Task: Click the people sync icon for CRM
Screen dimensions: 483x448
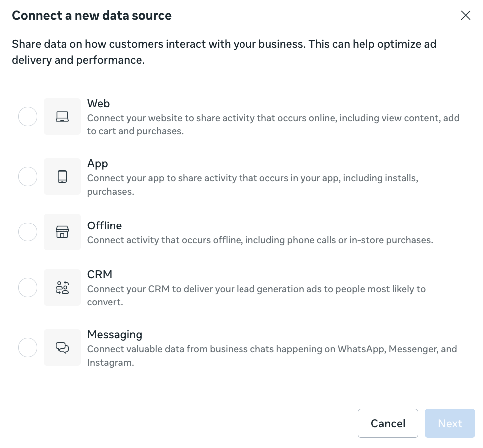Action: coord(62,288)
